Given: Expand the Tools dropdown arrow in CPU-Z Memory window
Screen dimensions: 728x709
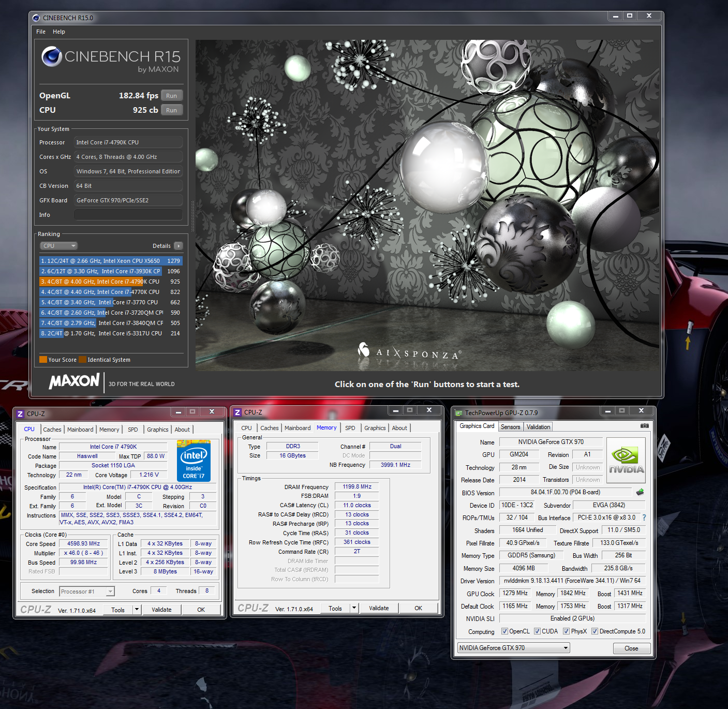Looking at the screenshot, I should (x=354, y=608).
